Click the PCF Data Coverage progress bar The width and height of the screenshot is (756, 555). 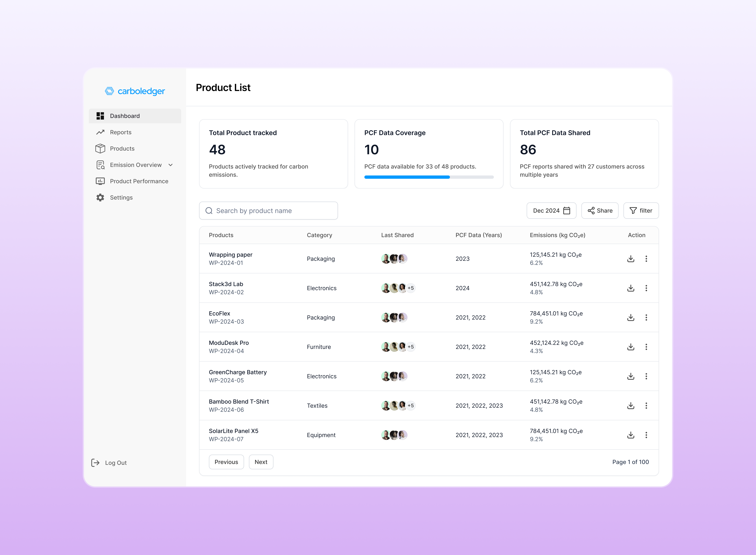[429, 177]
